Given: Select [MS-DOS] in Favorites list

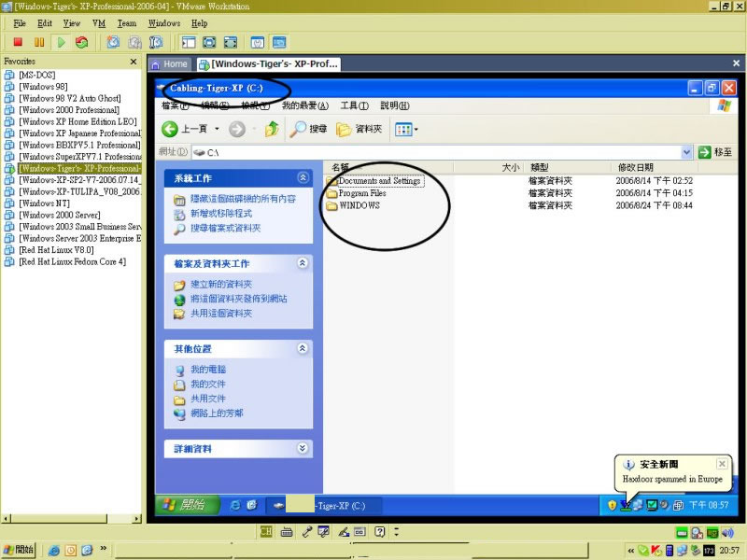Looking at the screenshot, I should point(37,75).
